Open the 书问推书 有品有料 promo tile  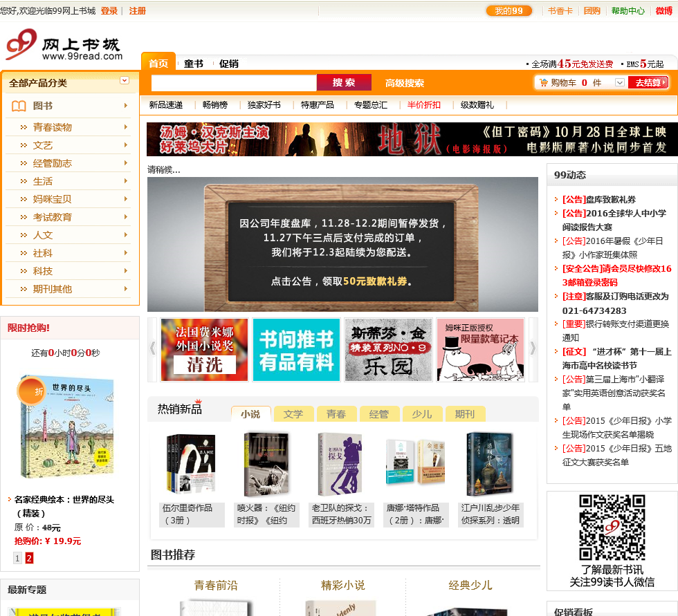tap(297, 349)
